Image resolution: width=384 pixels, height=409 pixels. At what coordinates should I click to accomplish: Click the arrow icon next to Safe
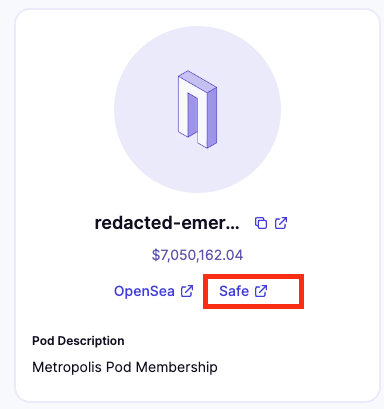pyautogui.click(x=261, y=291)
